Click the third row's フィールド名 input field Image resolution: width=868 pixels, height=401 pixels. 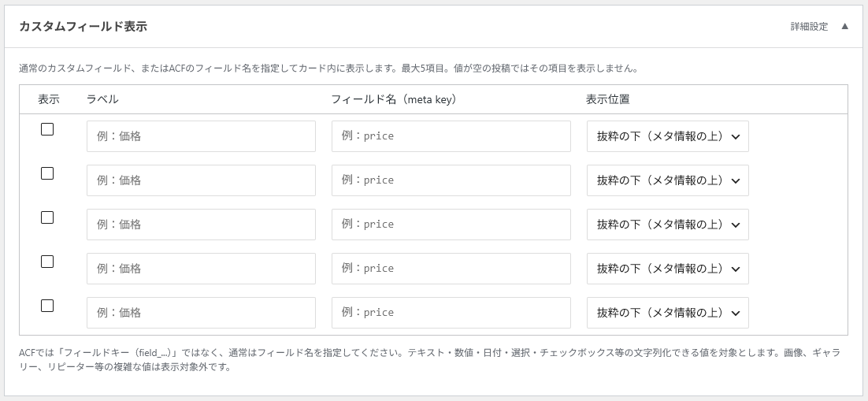tap(451, 225)
